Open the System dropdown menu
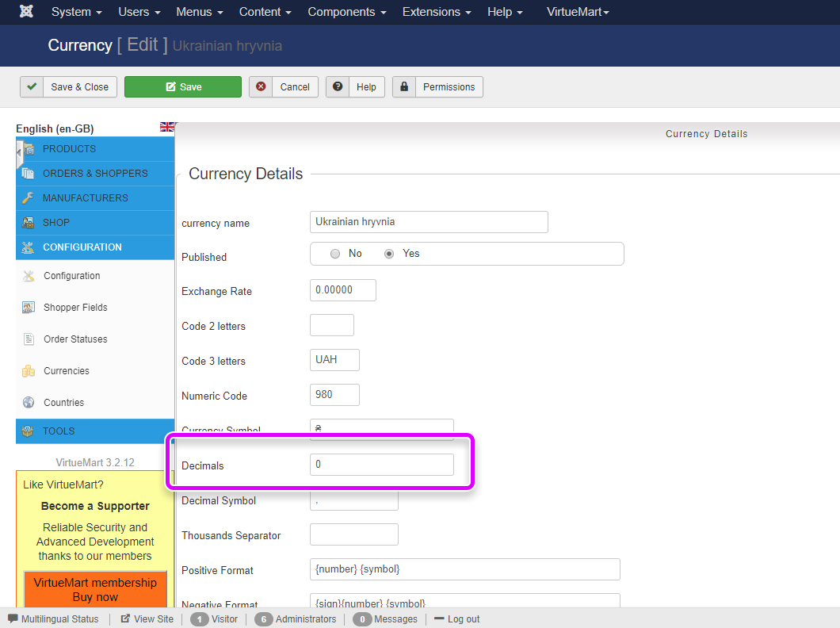Screen dimensions: 840x628 (x=76, y=12)
